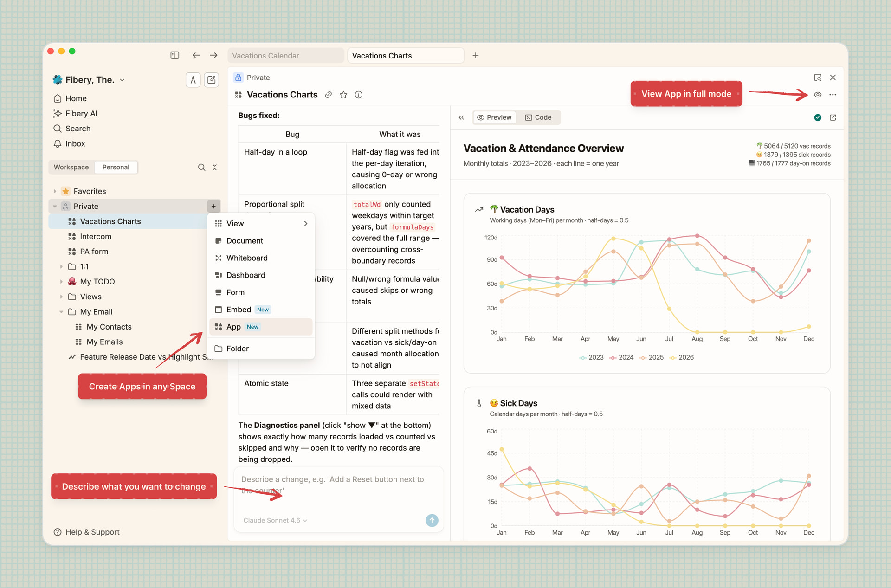Toggle the 2026 series in Vacation Days legend
Screen dimensions: 891x588
point(682,357)
